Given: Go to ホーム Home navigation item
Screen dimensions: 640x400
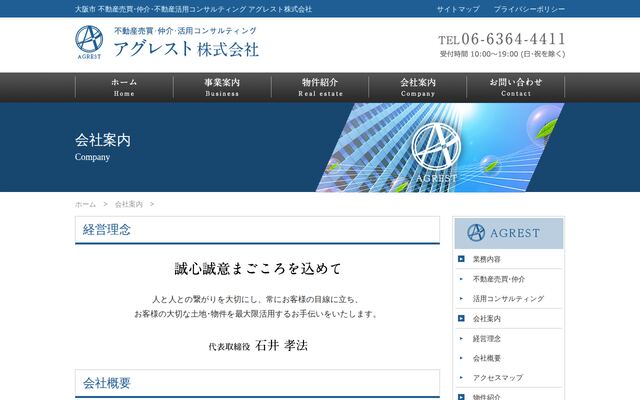Looking at the screenshot, I should point(124,87).
